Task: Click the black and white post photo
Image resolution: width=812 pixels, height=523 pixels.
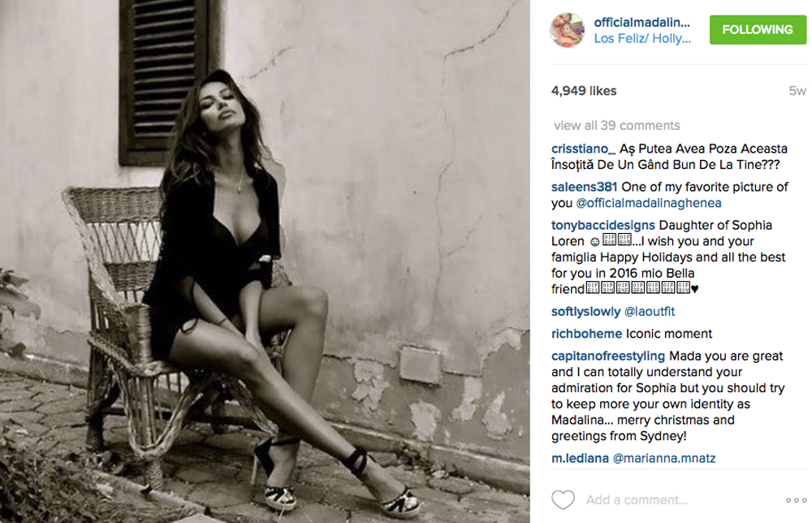Action: [265, 261]
